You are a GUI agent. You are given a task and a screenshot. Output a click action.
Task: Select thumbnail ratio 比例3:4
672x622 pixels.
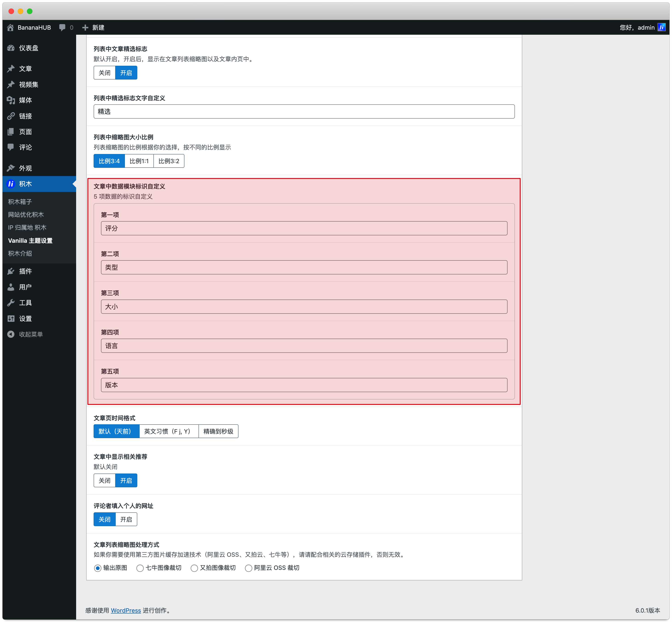pos(109,161)
